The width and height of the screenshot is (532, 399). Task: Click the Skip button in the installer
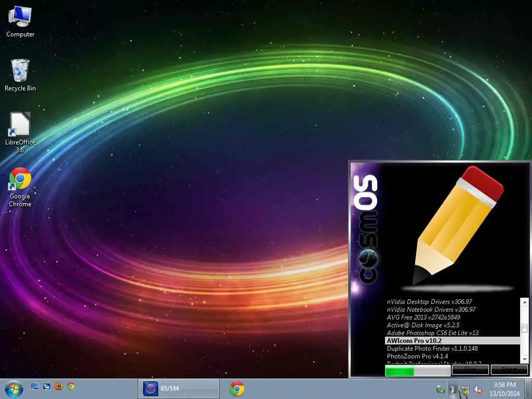pyautogui.click(x=470, y=369)
